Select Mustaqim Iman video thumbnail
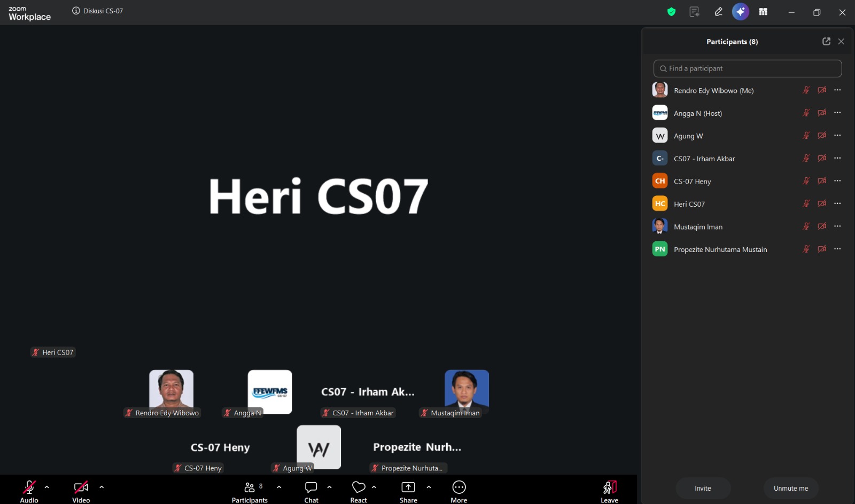Viewport: 855px width, 504px height. point(467,391)
